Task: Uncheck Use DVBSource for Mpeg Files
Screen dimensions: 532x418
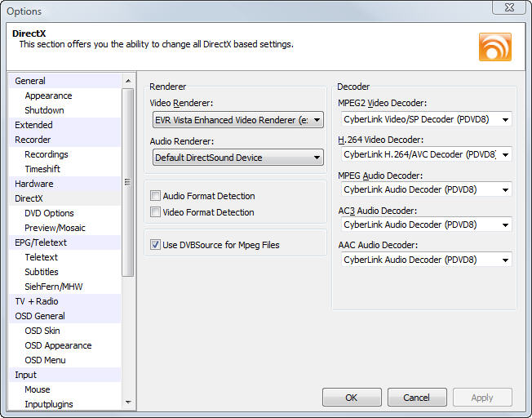Action: [155, 245]
